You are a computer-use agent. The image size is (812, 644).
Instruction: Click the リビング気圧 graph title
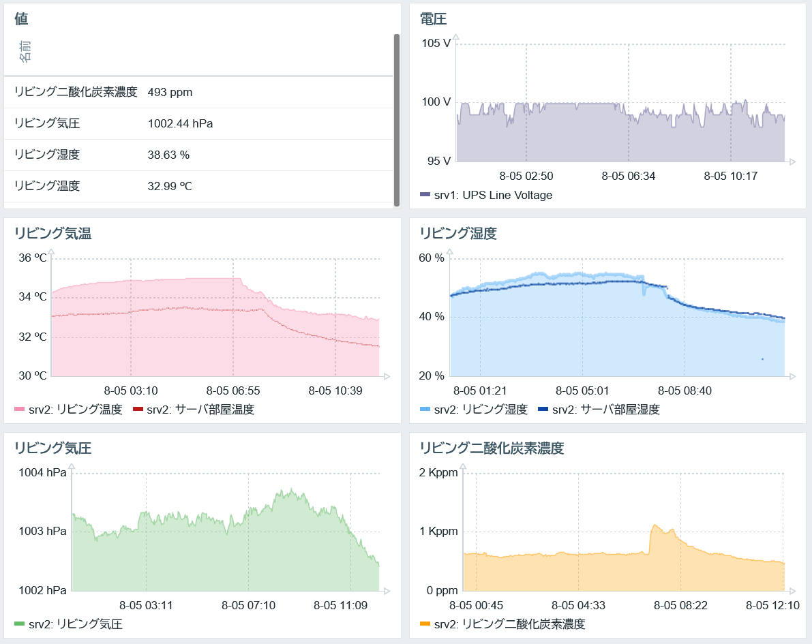click(x=52, y=448)
